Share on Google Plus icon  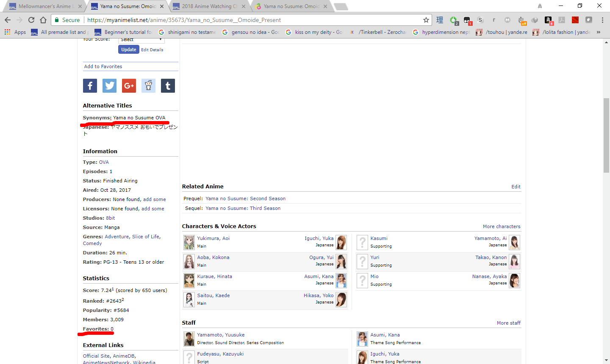coord(129,86)
